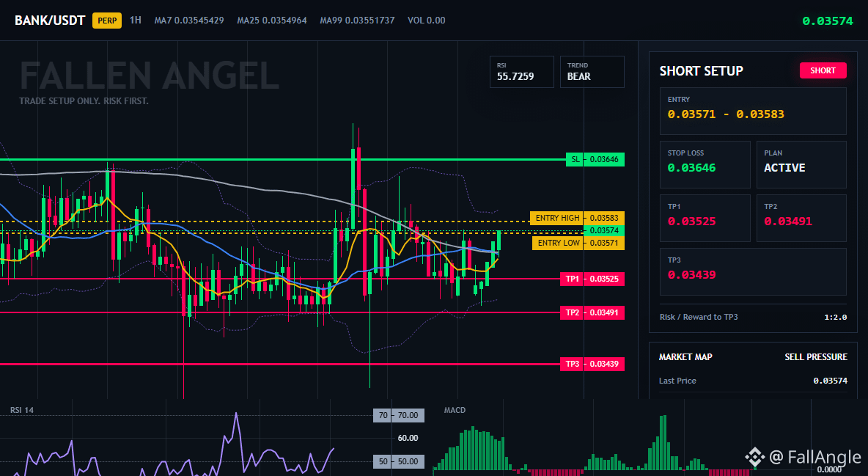Click the green 0.03574 price in header
The image size is (868, 476).
pos(828,21)
